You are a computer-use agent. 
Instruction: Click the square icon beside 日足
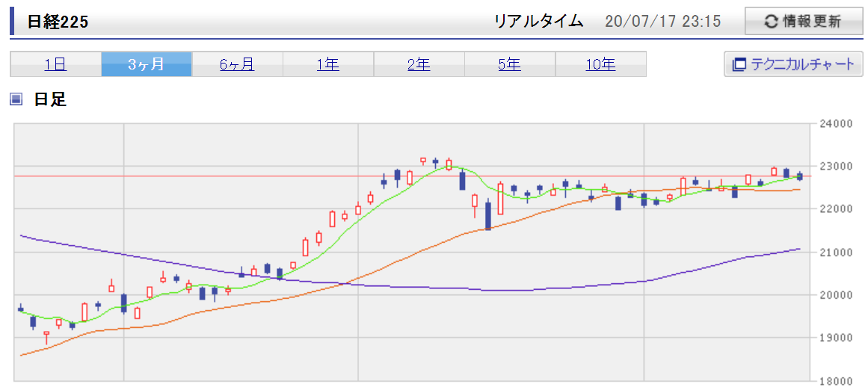pyautogui.click(x=16, y=99)
